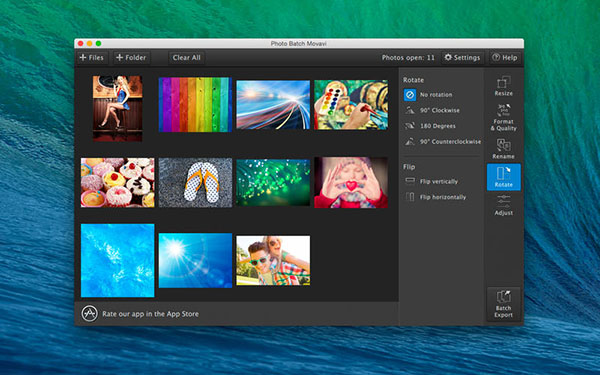This screenshot has width=600, height=375.
Task: Select the flip-flops photo thumbnail
Action: (195, 183)
